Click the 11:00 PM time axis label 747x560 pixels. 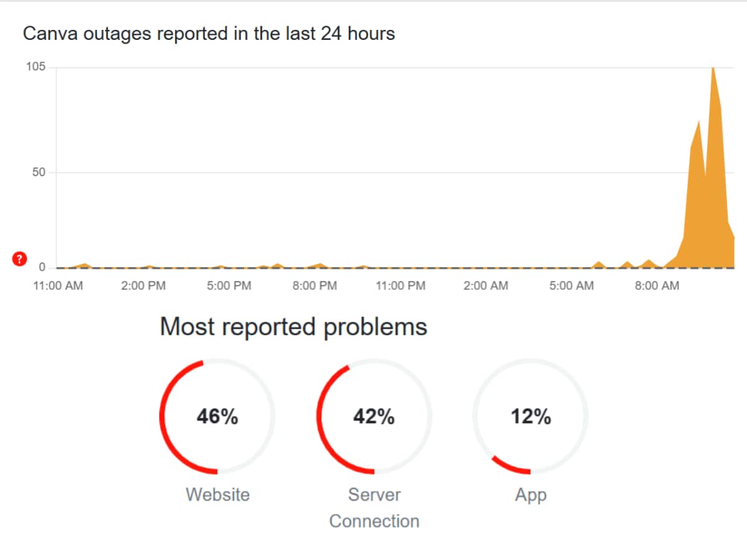(400, 286)
